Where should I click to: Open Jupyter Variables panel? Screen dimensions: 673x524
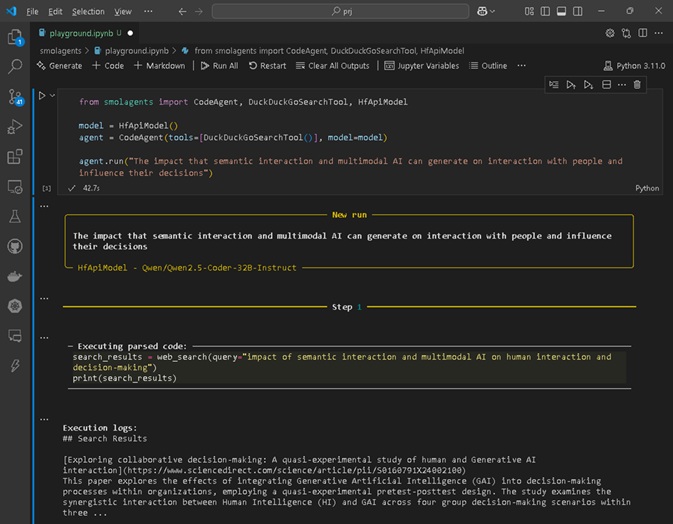point(421,66)
